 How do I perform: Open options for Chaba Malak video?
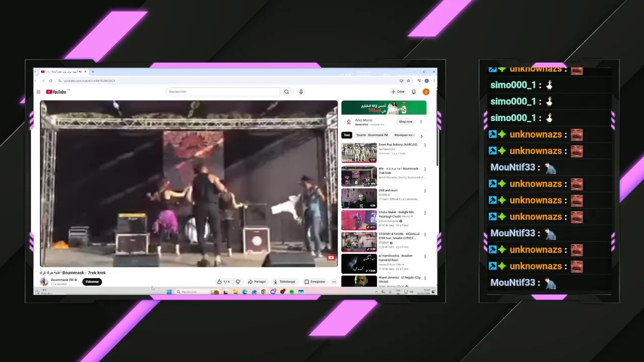pos(425,213)
